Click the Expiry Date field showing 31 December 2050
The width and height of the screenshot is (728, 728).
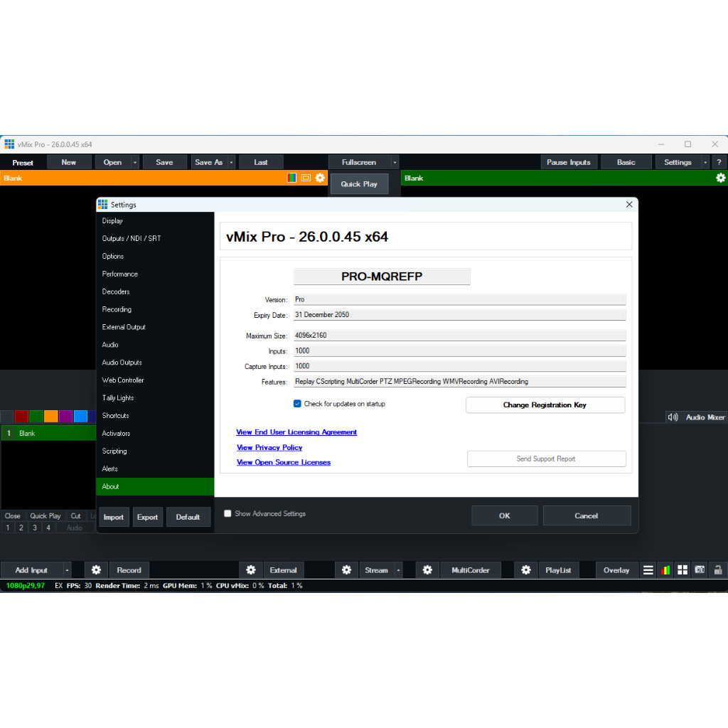coord(460,314)
